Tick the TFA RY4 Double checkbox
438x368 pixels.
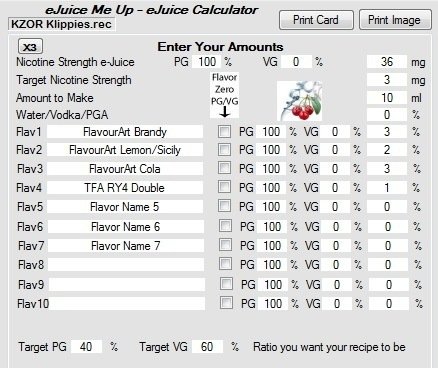click(x=224, y=187)
